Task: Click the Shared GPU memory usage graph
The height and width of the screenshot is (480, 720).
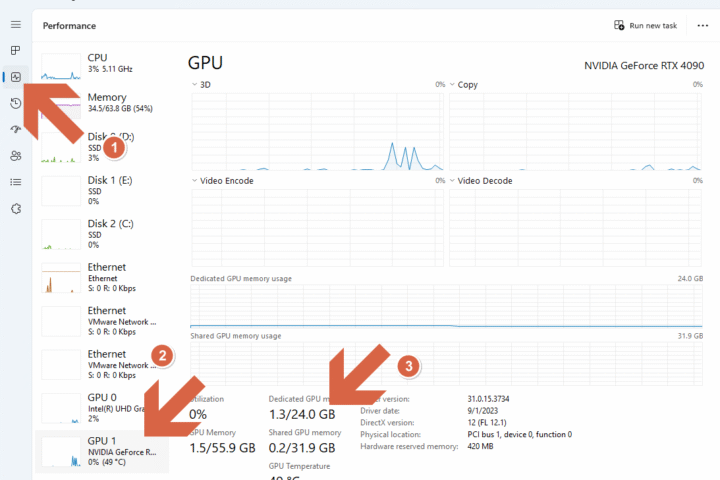Action: (x=446, y=364)
